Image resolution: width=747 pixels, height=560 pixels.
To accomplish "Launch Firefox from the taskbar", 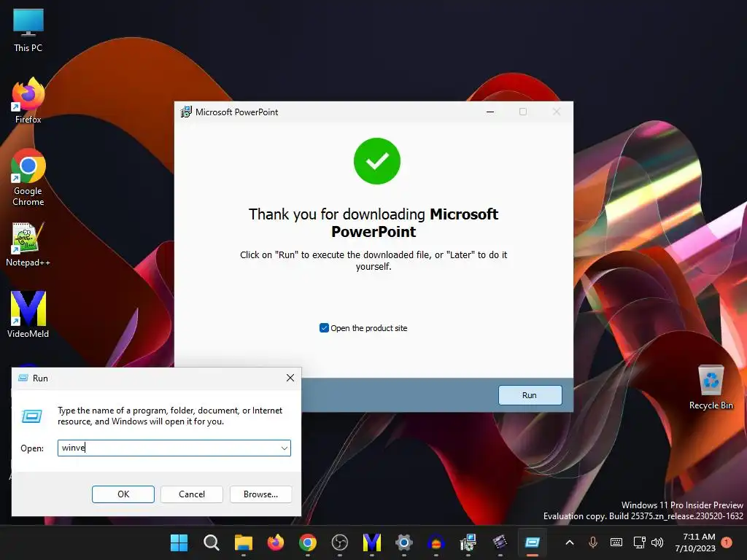I will pyautogui.click(x=275, y=542).
